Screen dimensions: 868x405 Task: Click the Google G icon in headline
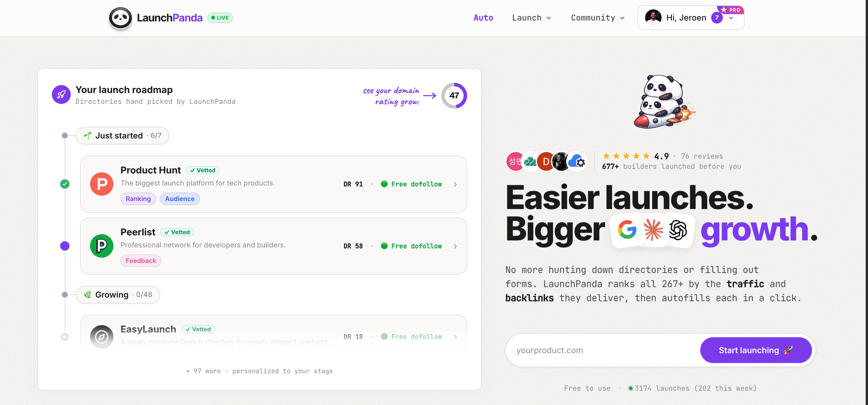click(627, 230)
